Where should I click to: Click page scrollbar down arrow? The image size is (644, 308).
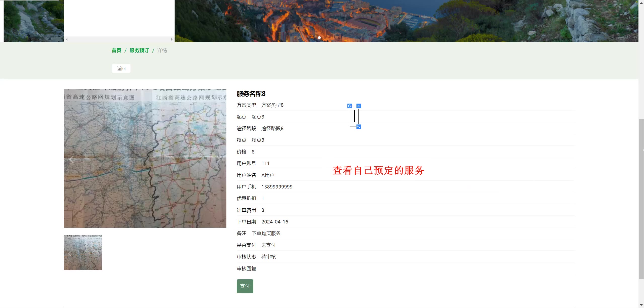point(641,305)
